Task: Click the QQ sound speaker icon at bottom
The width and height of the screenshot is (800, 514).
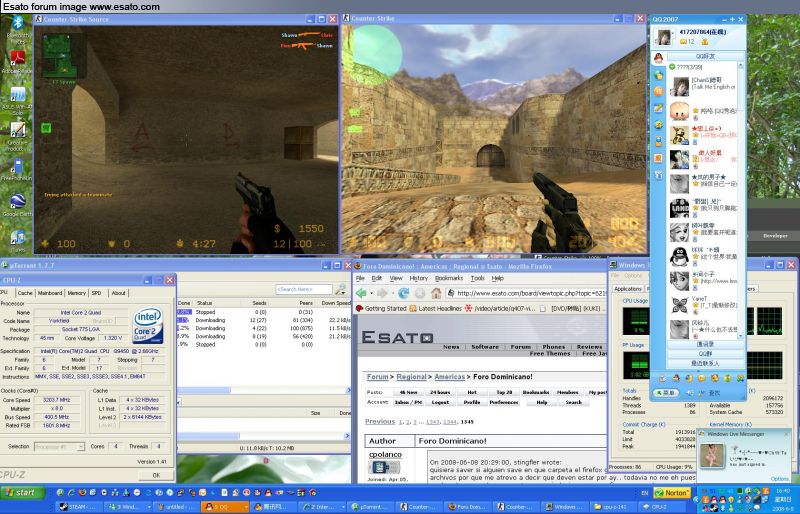Action: coord(690,393)
